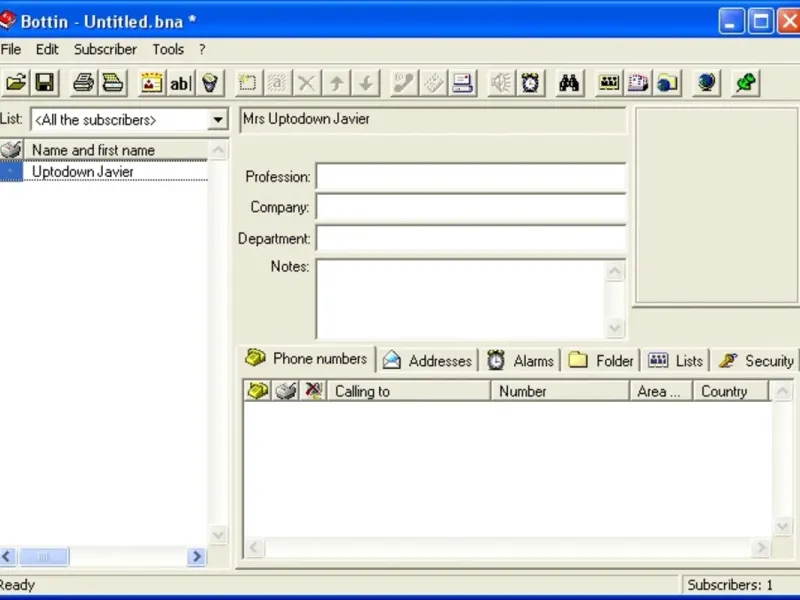The image size is (800, 600).
Task: Click the toolbar lists people icon
Action: pyautogui.click(x=608, y=83)
